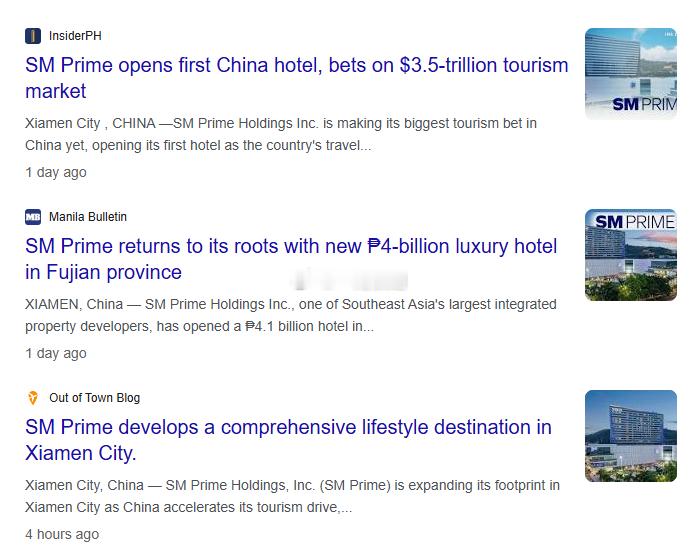Click the Manila Bulletin article thumbnail image

[631, 255]
